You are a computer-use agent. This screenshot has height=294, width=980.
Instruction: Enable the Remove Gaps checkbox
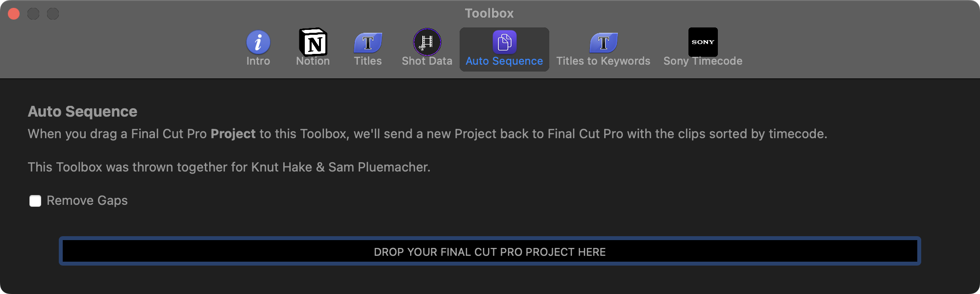tap(35, 201)
